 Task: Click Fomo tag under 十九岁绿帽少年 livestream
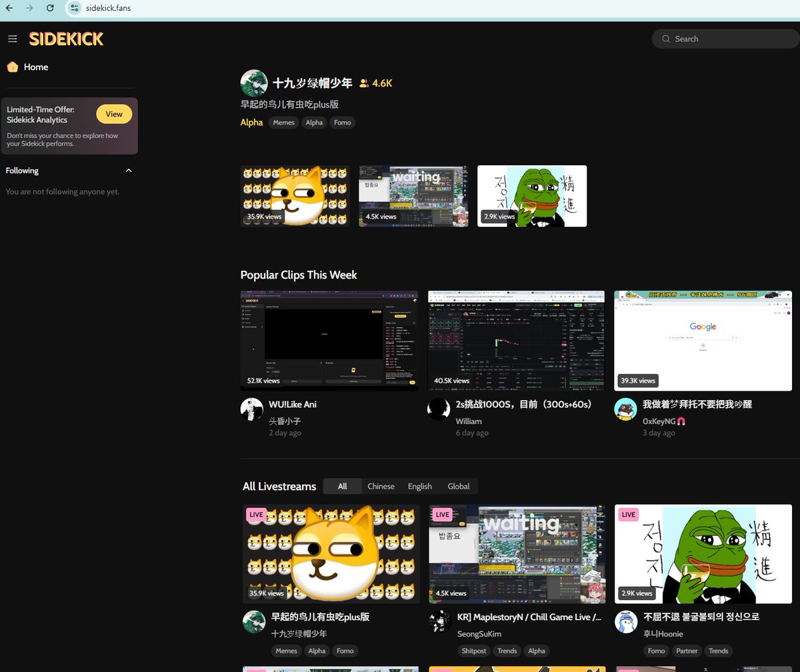pos(345,651)
